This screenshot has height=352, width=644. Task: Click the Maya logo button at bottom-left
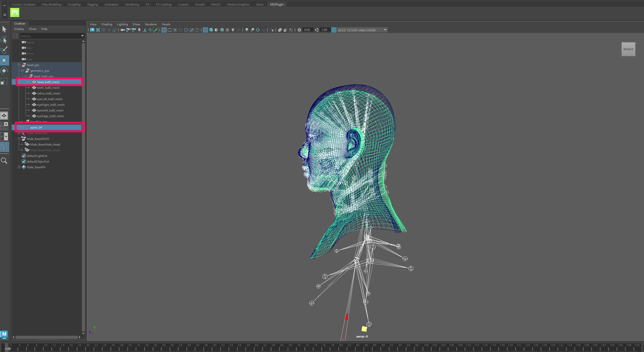(x=4, y=335)
